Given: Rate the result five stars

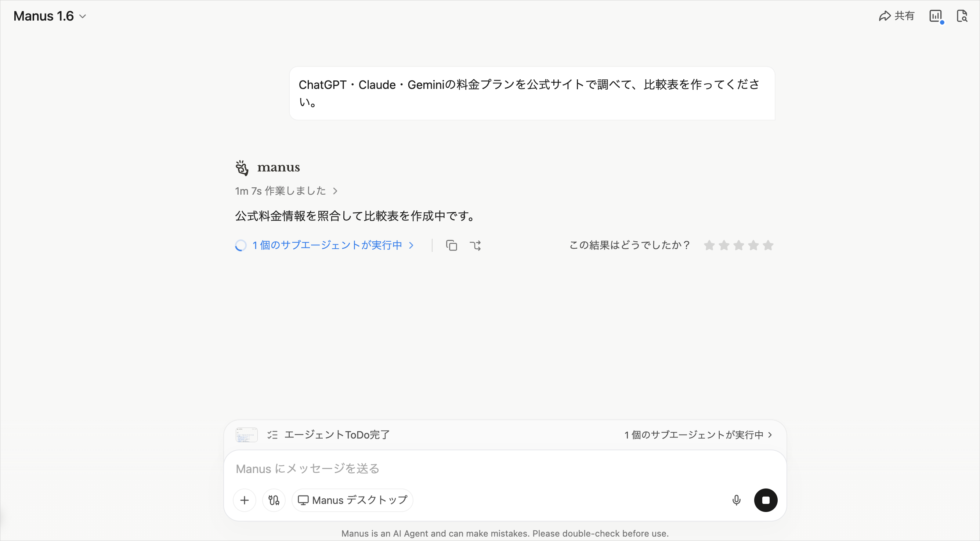Looking at the screenshot, I should pyautogui.click(x=768, y=245).
